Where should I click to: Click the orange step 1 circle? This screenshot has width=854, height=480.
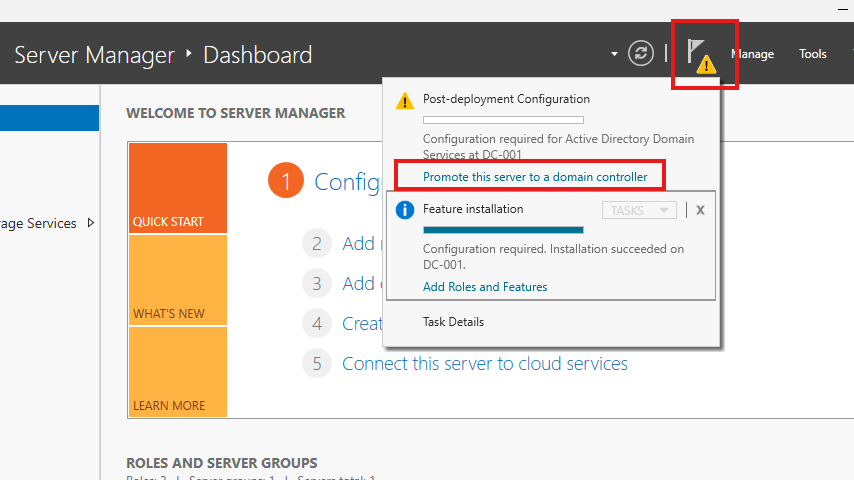pos(285,180)
